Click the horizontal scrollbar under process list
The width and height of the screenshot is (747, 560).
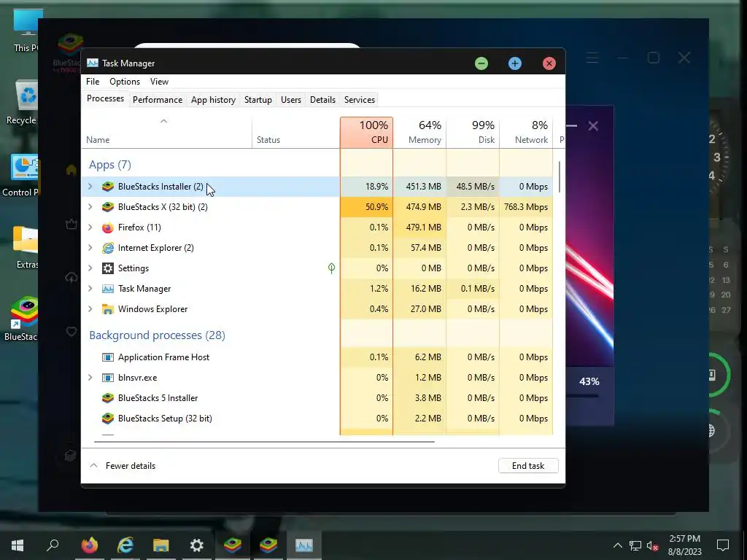(x=264, y=441)
